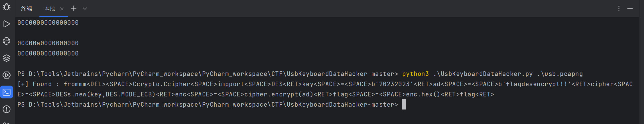Select the 本地 terminal tab
This screenshot has height=124, width=644.
pyautogui.click(x=50, y=9)
